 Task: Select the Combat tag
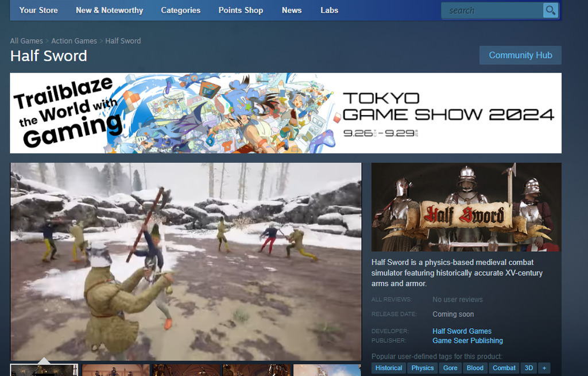coord(504,368)
